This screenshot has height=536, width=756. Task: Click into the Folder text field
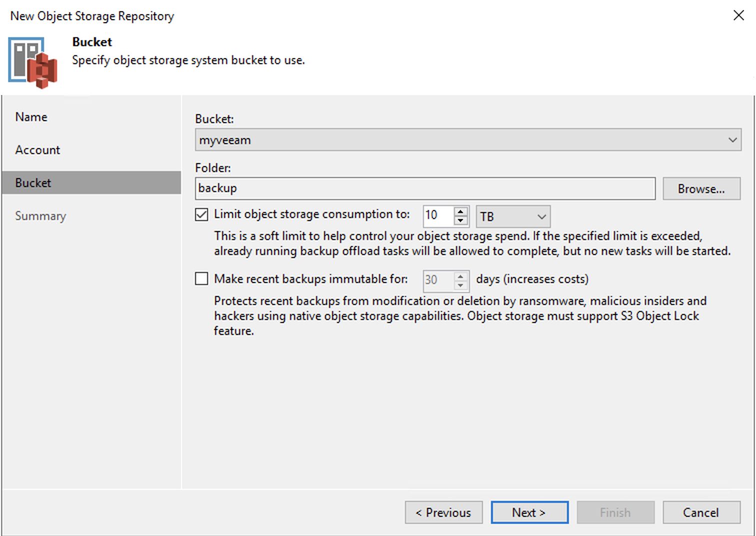[x=425, y=188]
